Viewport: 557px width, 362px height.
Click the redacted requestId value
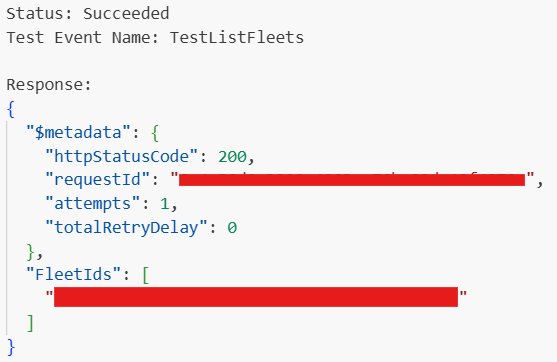click(x=352, y=180)
